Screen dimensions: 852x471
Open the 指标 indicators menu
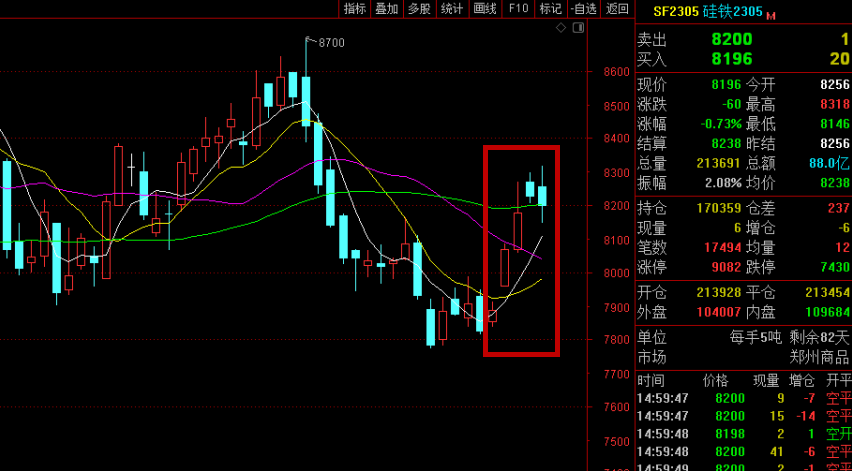tap(355, 8)
